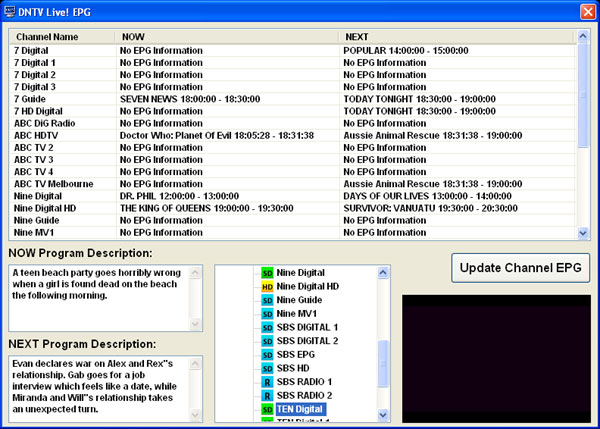600x429 pixels.
Task: Sort by the Channel Name column header
Action: 62,37
